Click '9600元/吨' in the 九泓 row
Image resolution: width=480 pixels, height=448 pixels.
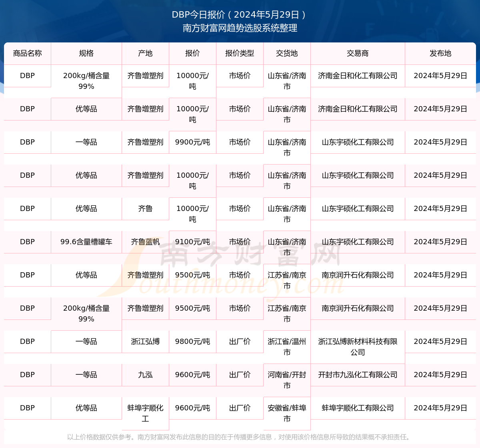click(x=192, y=375)
